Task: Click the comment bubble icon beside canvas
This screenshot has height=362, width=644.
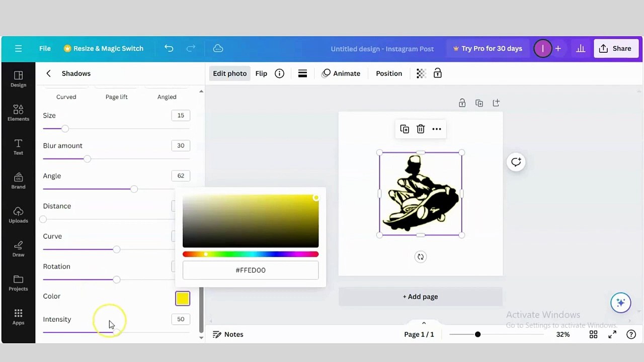Action: click(x=516, y=162)
